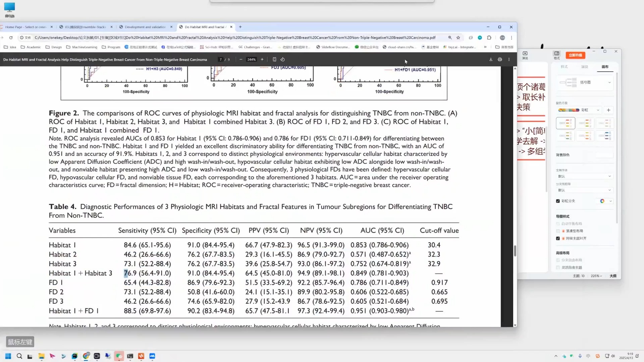Expand the 括号图 structure dropdown
This screenshot has width=644, height=362.
tap(585, 82)
